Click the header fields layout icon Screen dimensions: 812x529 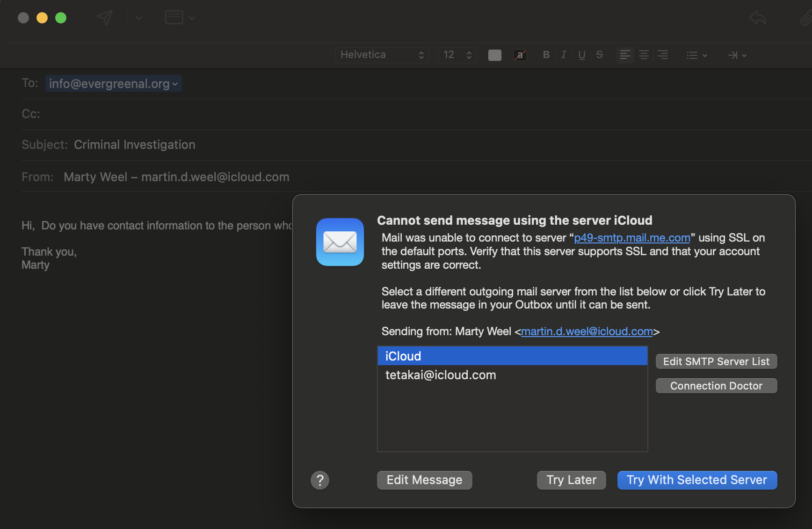tap(174, 18)
